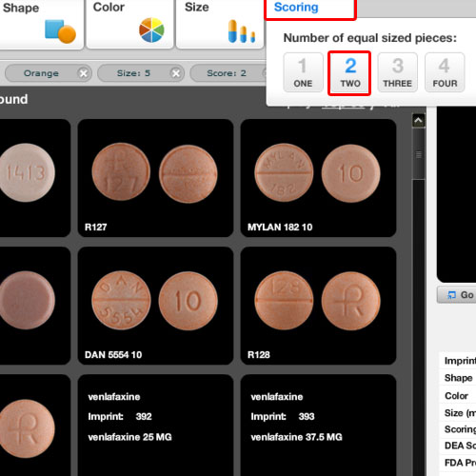Image resolution: width=476 pixels, height=476 pixels.
Task: Choose FOUR equal sized pieces
Action: (x=445, y=72)
